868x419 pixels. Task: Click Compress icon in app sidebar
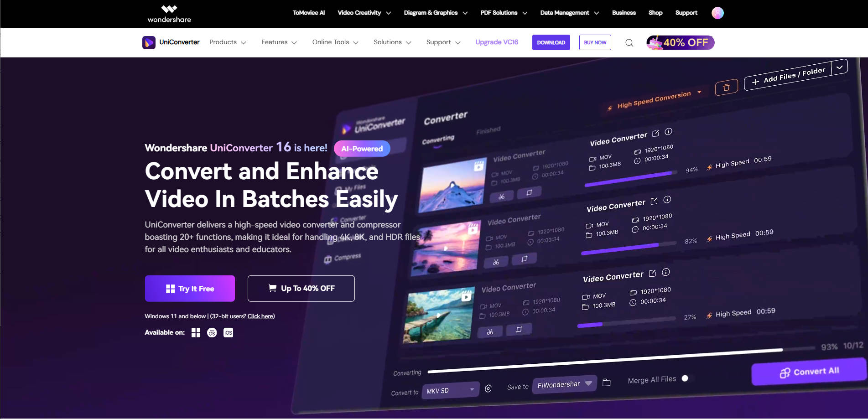327,260
